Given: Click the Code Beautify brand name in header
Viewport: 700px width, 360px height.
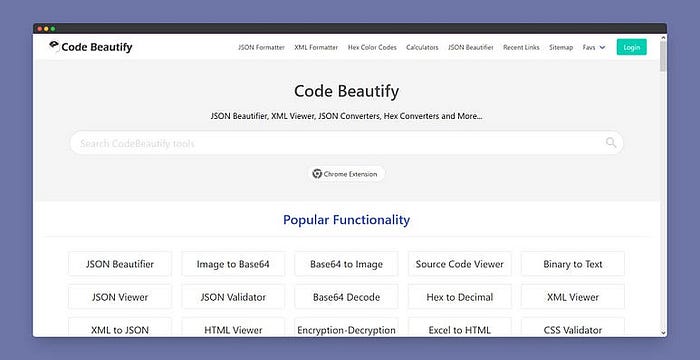Looking at the screenshot, I should [x=97, y=47].
